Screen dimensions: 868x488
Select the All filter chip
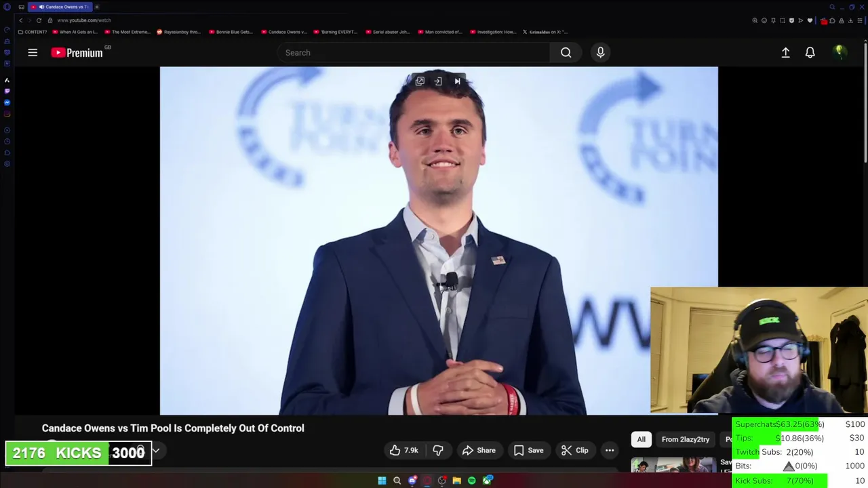tap(641, 439)
